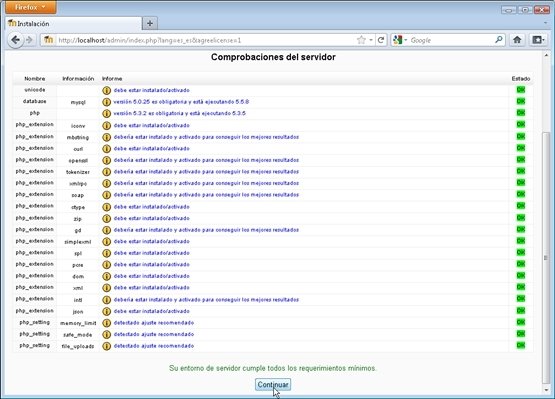Viewport: 555px width, 399px height.
Task: Open the dom row report link
Action: [151, 276]
